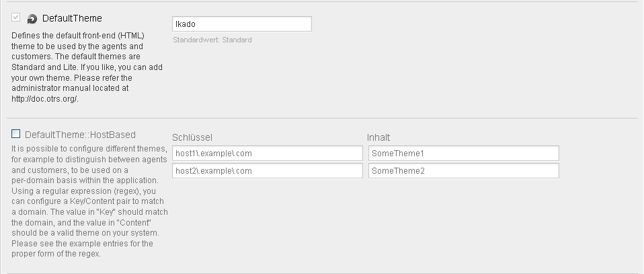This screenshot has width=644, height=274.
Task: Focus the SomeTheme1 content field
Action: 464,153
